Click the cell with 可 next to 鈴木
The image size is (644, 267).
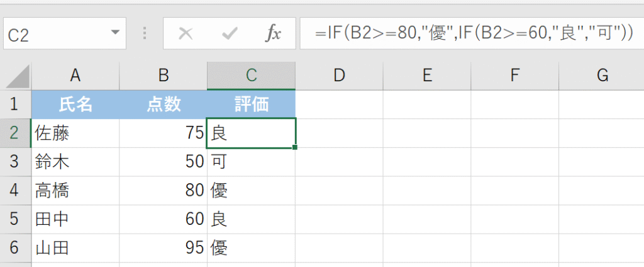coord(251,162)
